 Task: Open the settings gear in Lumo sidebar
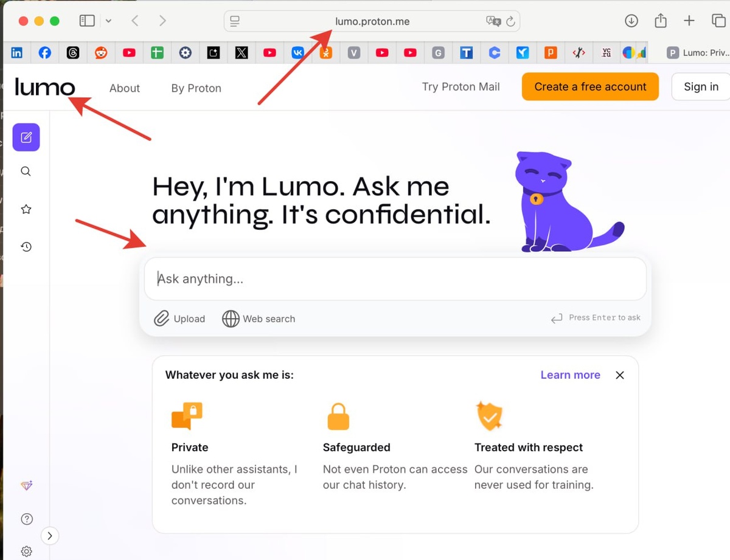(x=27, y=551)
